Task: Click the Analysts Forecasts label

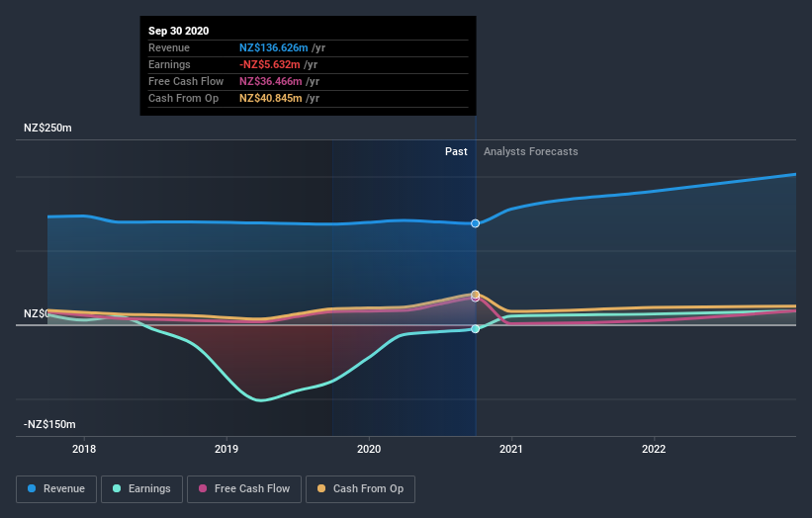Action: (531, 151)
